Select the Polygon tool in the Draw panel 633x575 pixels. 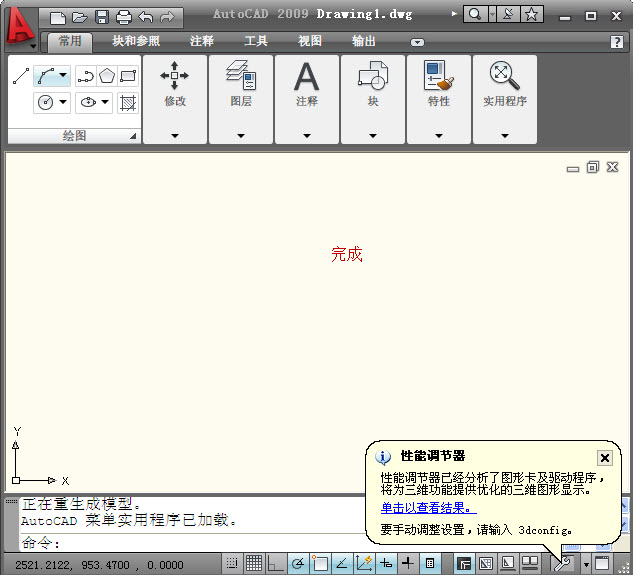(107, 76)
